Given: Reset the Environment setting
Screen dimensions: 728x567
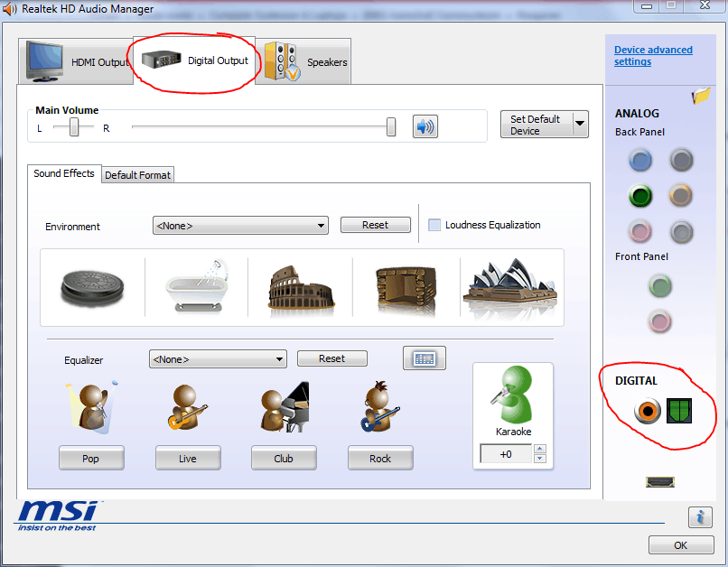Looking at the screenshot, I should tap(375, 225).
